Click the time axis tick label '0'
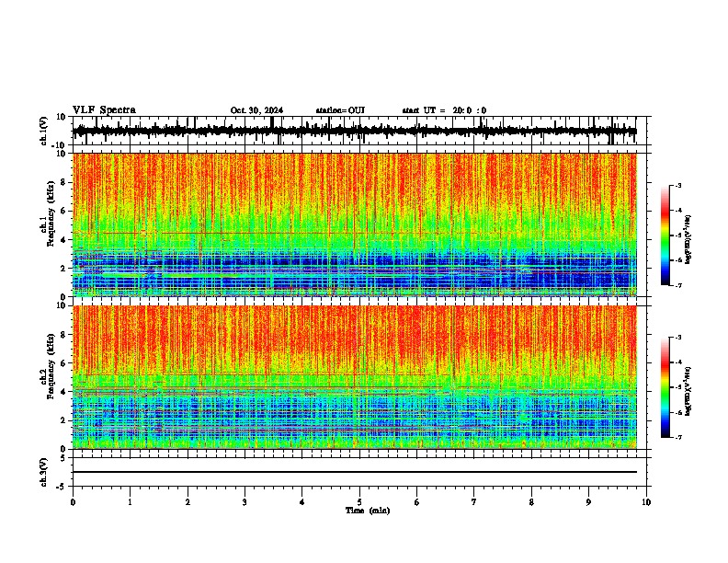 [73, 502]
